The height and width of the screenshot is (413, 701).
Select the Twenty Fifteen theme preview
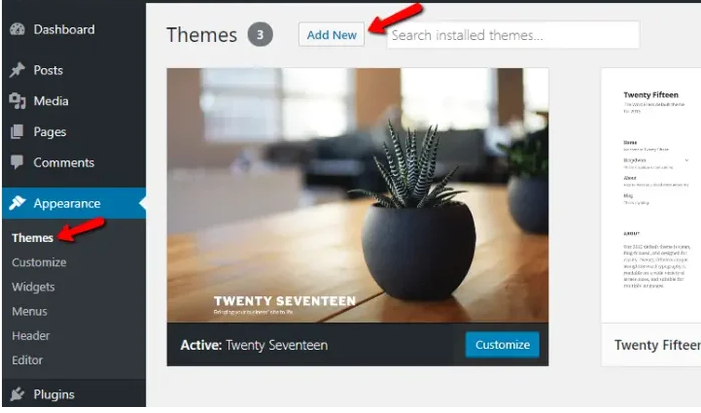pos(651,195)
